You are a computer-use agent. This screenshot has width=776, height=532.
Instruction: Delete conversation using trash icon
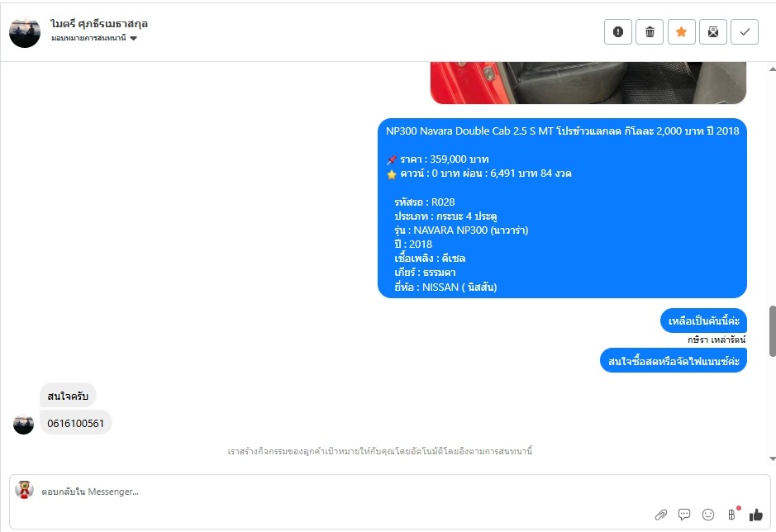tap(650, 32)
